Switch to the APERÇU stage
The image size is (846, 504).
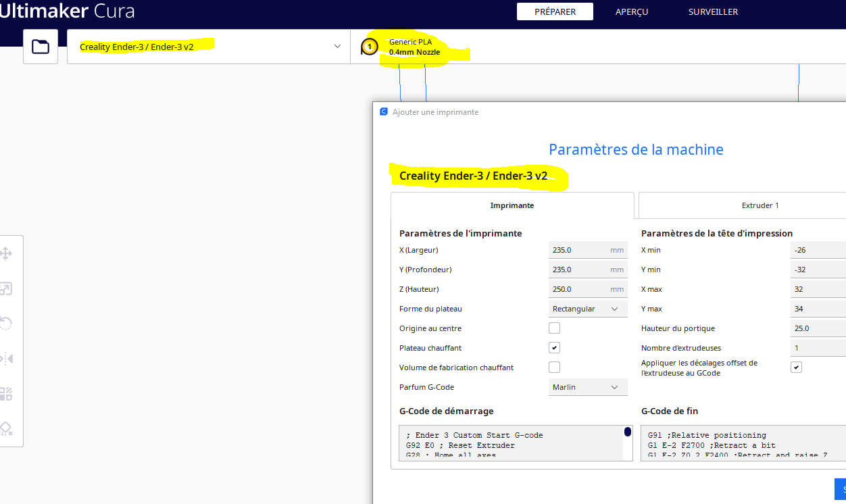point(632,12)
